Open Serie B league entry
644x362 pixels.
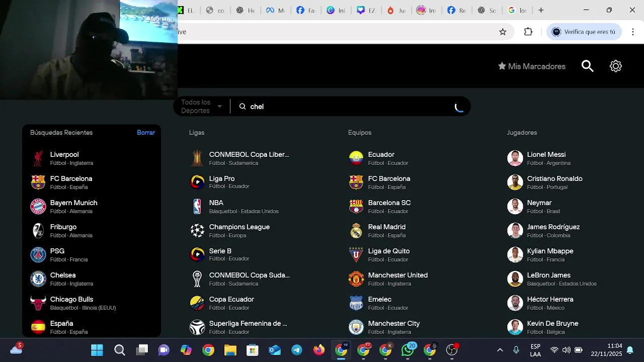pyautogui.click(x=252, y=255)
